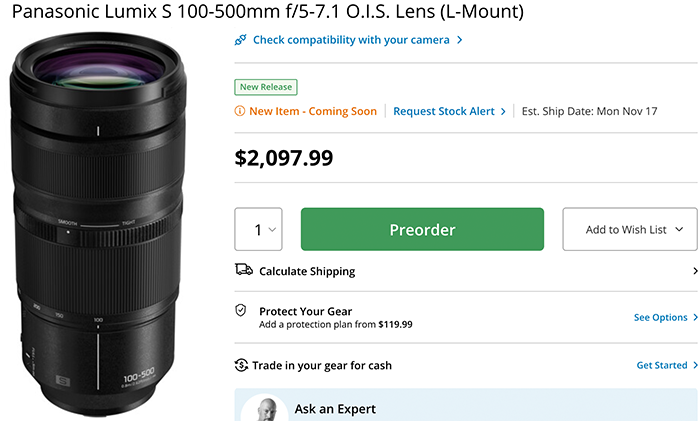
Task: Click the See Options link
Action: click(660, 317)
